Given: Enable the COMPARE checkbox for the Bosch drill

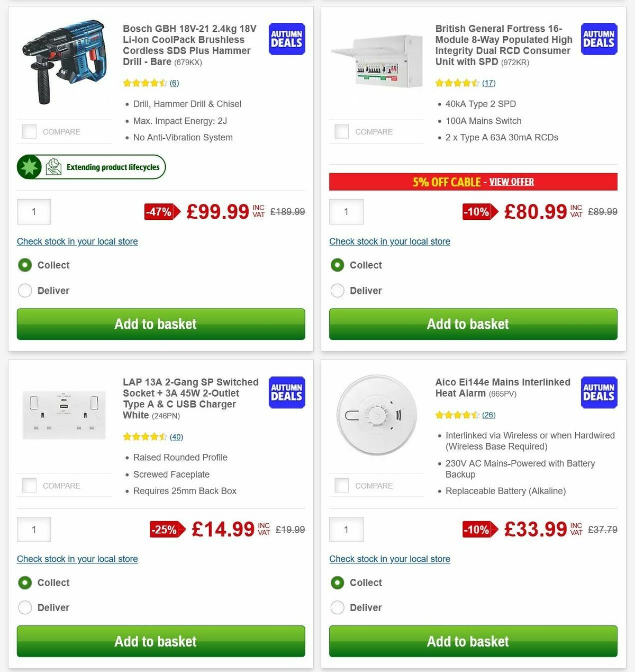Looking at the screenshot, I should point(29,131).
